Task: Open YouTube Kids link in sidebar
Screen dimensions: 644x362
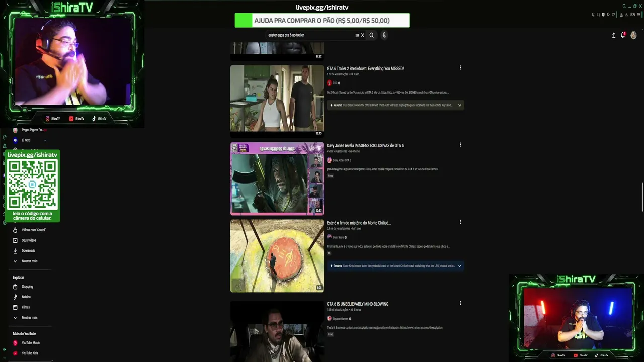Action: pyautogui.click(x=30, y=353)
